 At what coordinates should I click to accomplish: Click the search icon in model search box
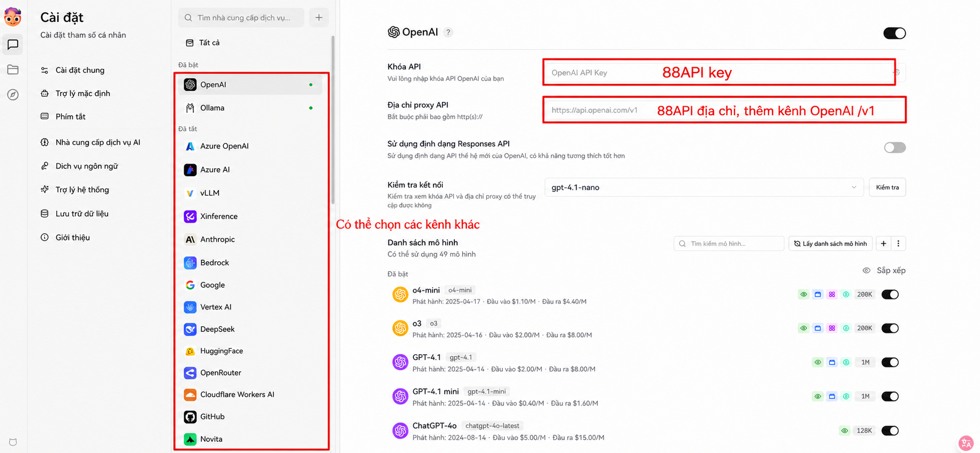682,244
